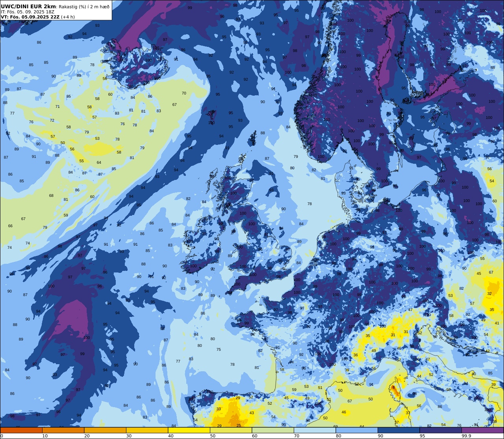This screenshot has width=504, height=439.
Task: Select the 80–90 blue legend swatch
Action: pyautogui.click(x=357, y=430)
